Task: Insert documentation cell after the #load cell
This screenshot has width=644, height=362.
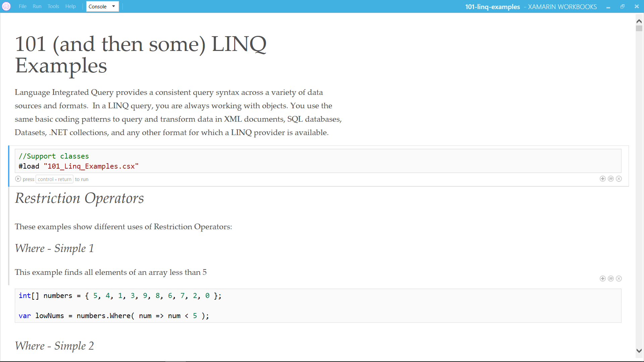Action: (611, 179)
